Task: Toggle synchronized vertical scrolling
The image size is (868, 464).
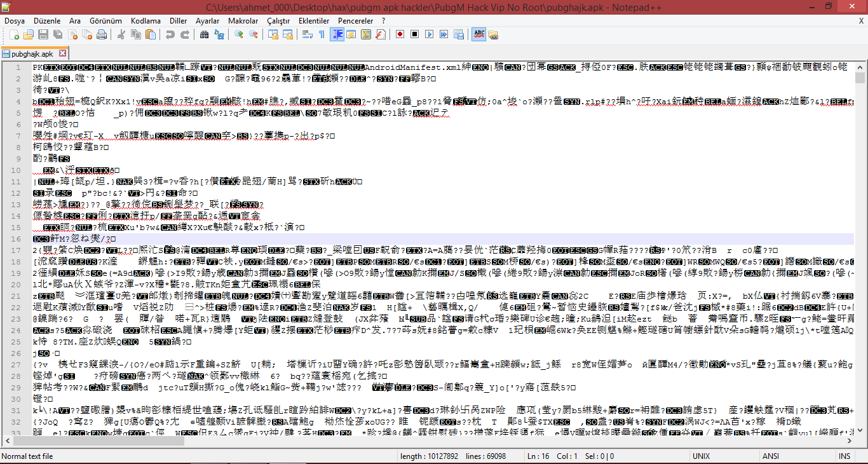Action: [x=274, y=34]
